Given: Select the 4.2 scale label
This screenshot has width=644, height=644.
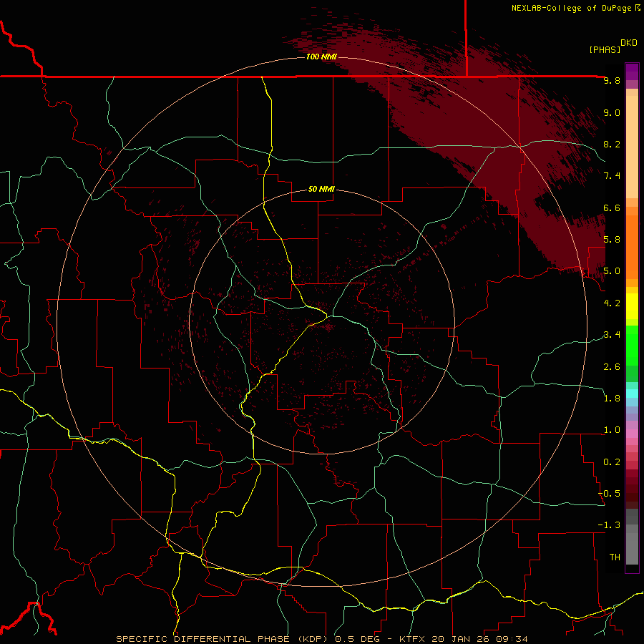Looking at the screenshot, I should pos(612,303).
